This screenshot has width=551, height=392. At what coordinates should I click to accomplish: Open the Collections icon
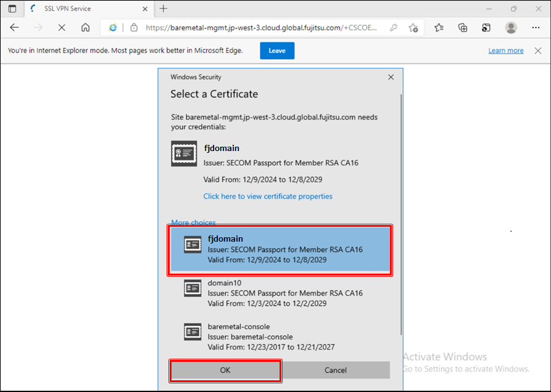(x=463, y=27)
